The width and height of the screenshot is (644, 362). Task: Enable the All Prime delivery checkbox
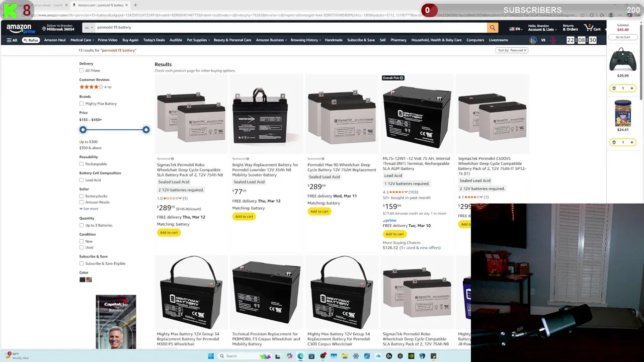(x=82, y=70)
